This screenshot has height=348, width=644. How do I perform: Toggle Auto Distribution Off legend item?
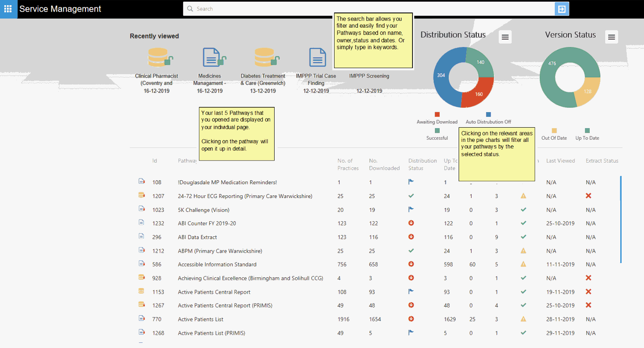pos(488,118)
